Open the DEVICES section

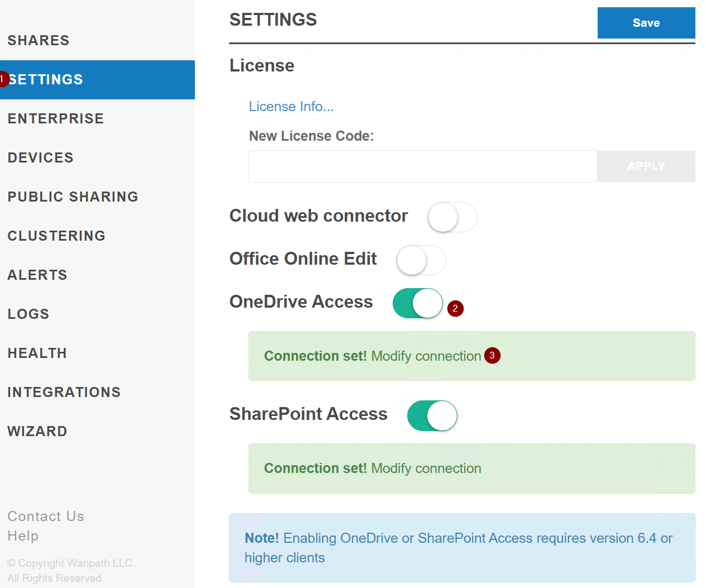40,157
